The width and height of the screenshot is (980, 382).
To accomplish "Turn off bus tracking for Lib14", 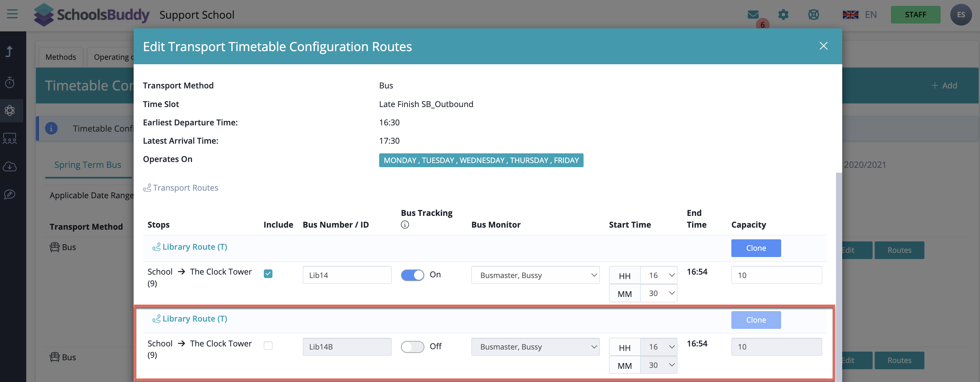I will pyautogui.click(x=412, y=275).
